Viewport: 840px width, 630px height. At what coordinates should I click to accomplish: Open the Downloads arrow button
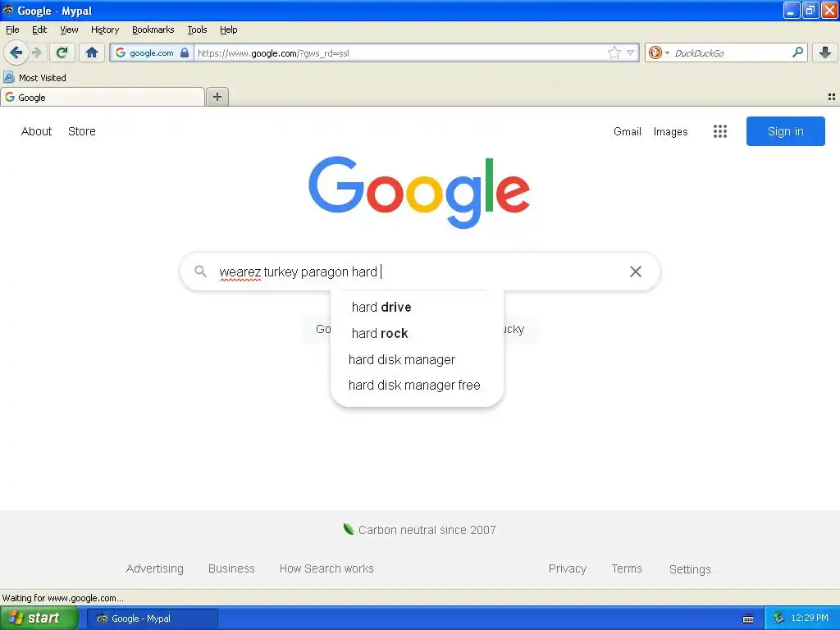(x=825, y=52)
